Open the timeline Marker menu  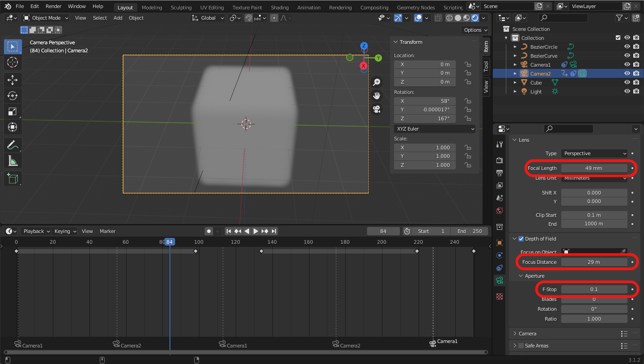107,231
